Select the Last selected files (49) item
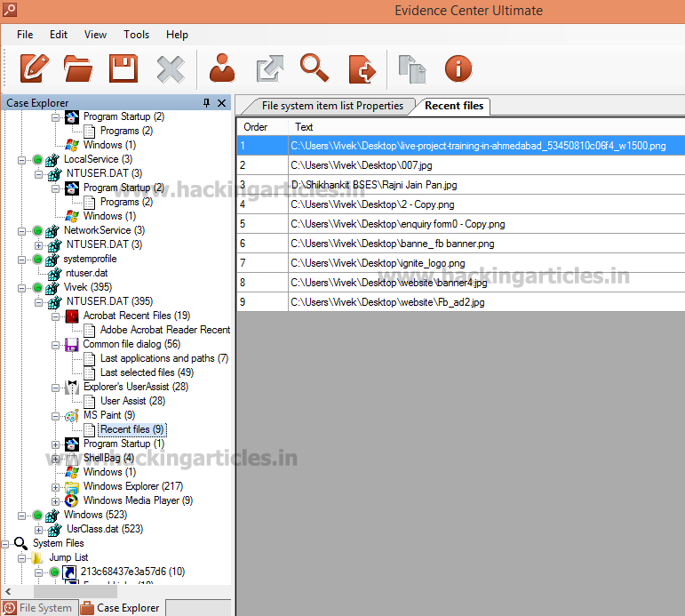The height and width of the screenshot is (616, 685). 147,372
